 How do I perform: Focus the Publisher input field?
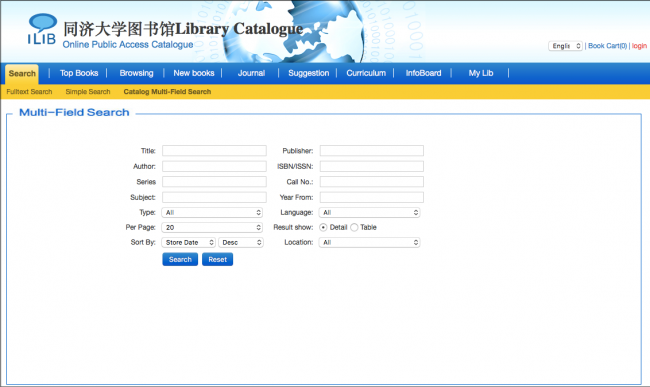[371, 151]
